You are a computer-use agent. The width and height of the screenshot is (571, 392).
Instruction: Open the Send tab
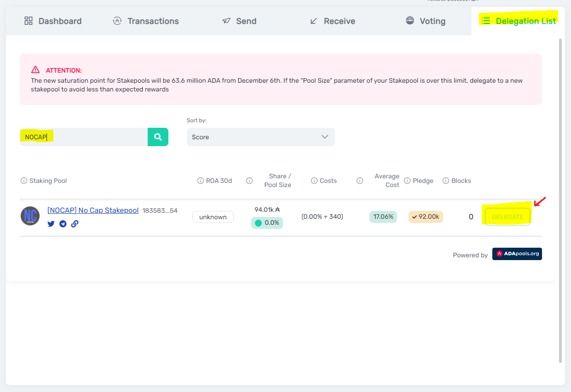click(x=239, y=21)
